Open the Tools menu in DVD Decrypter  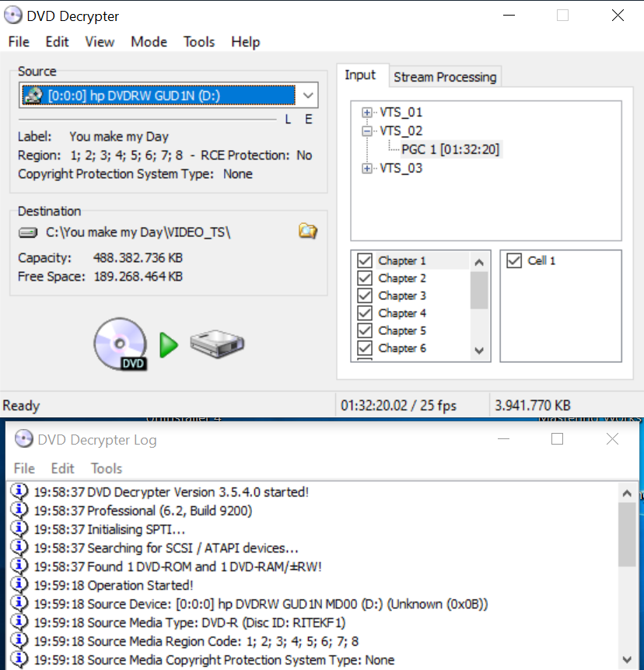tap(199, 42)
